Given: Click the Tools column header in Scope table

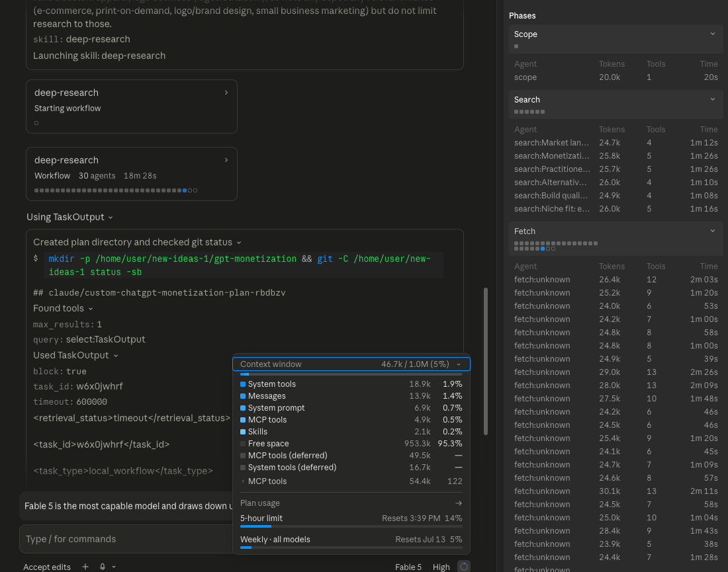Looking at the screenshot, I should point(656,64).
